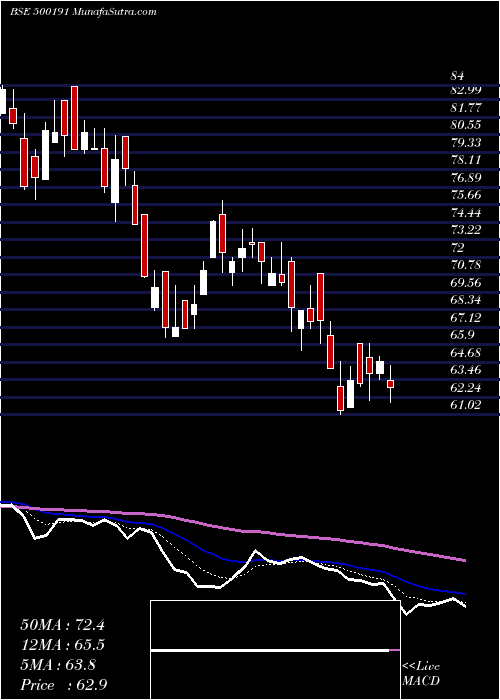Click the price axis label 62.24
This screenshot has width=500, height=700.
pos(466,388)
